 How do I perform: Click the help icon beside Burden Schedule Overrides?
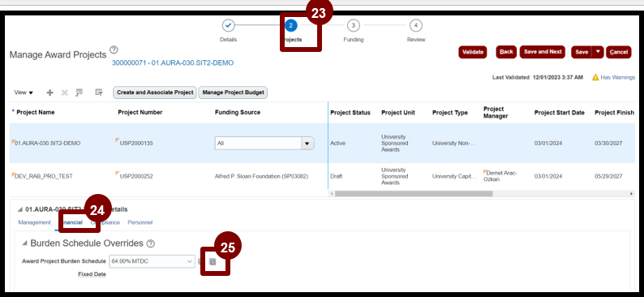pyautogui.click(x=151, y=243)
